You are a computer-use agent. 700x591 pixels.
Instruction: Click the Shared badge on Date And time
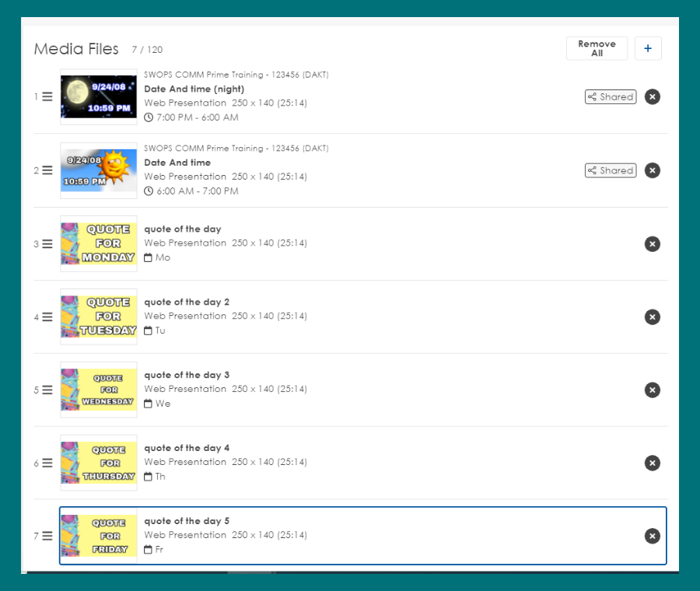tap(611, 170)
